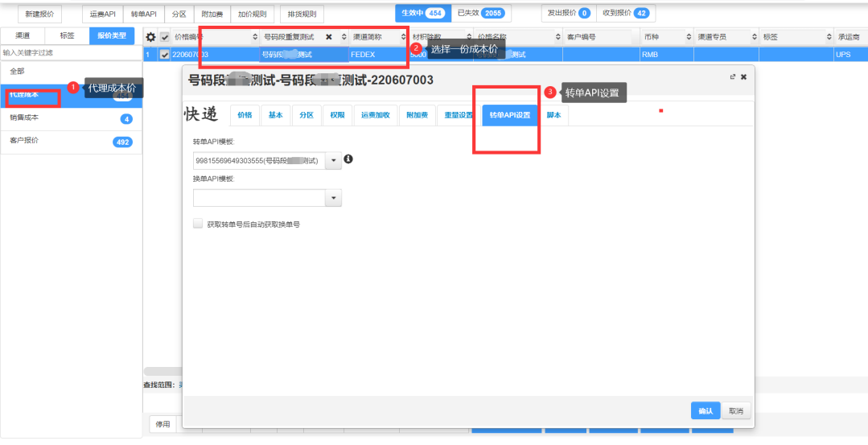Enable 获取转单号后自动获取换单号 checkbox
Screen dimensions: 868x445
(x=198, y=225)
